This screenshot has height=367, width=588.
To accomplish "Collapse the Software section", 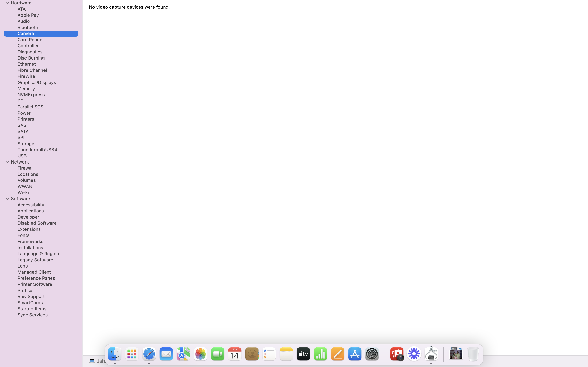I will coord(7,199).
